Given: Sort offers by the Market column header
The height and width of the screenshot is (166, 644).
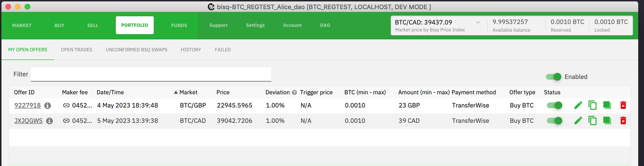Looking at the screenshot, I should tap(188, 92).
